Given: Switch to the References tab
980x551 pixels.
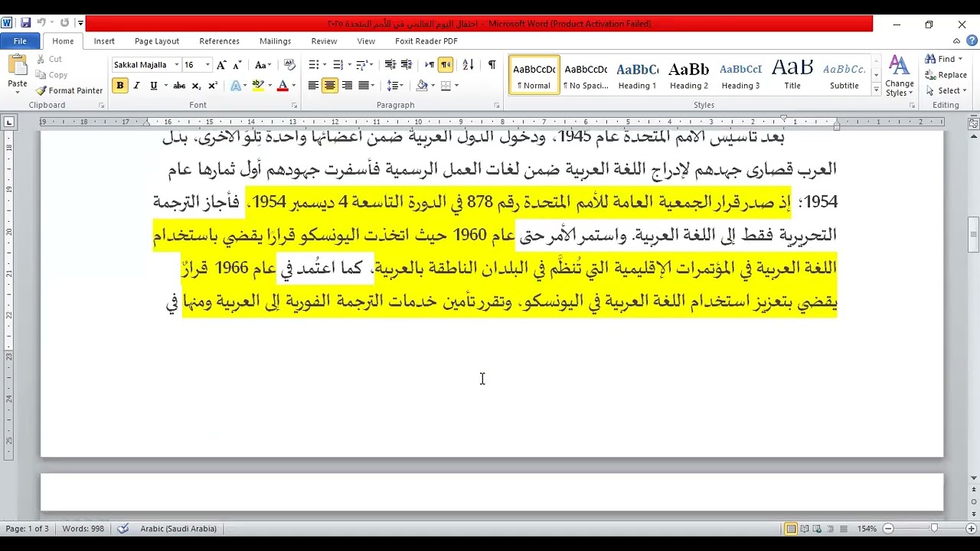Looking at the screenshot, I should tap(219, 41).
